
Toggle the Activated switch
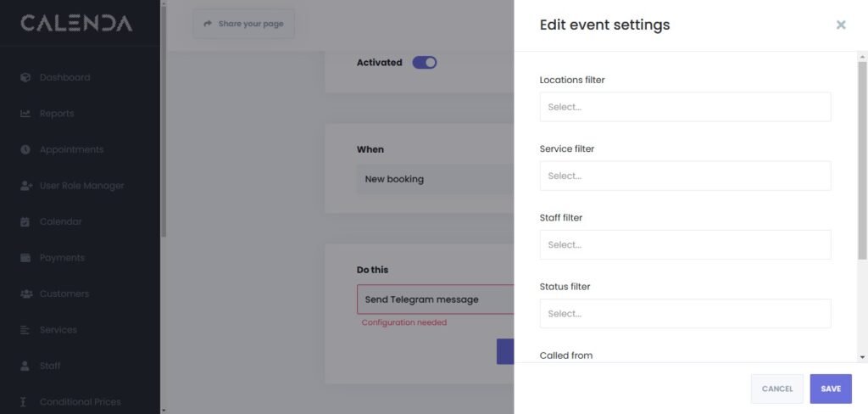(424, 62)
